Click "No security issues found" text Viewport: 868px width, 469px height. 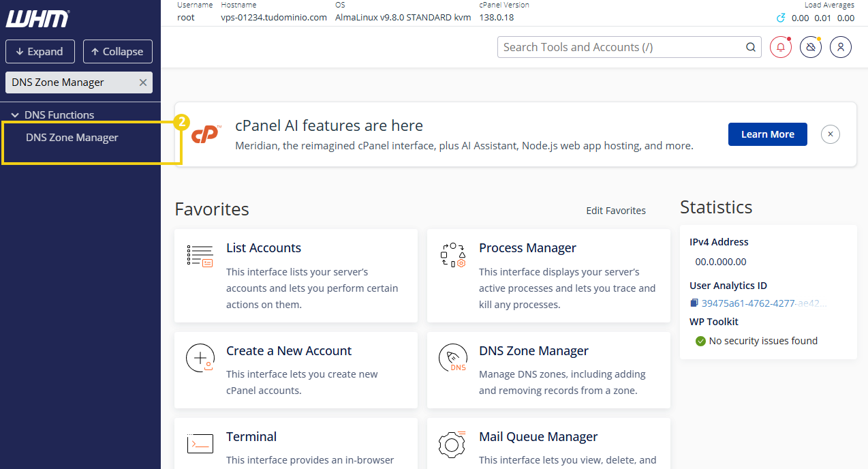(763, 341)
